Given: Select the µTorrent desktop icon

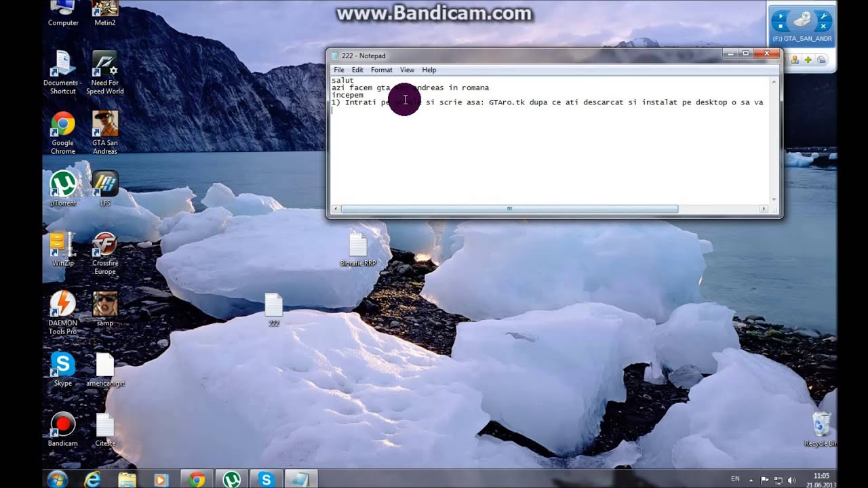Looking at the screenshot, I should click(x=63, y=188).
